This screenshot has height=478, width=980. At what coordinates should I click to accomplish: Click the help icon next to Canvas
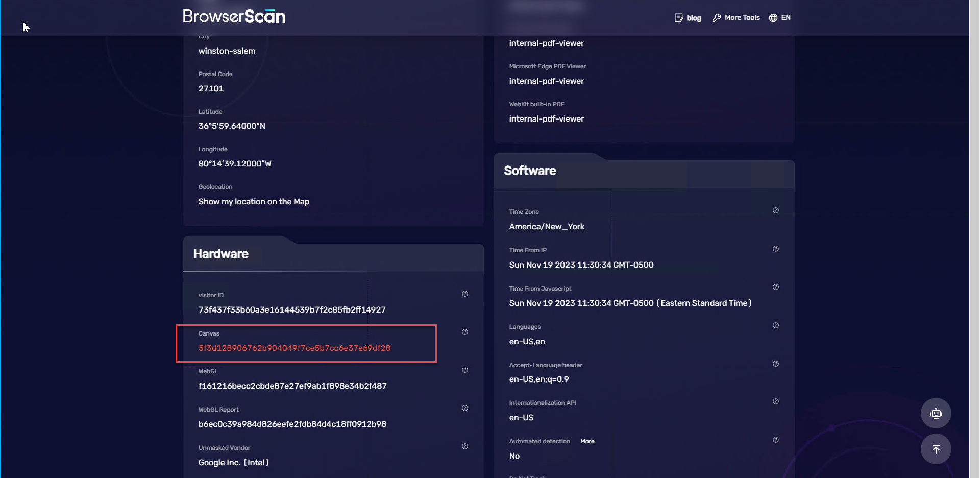pos(464,332)
